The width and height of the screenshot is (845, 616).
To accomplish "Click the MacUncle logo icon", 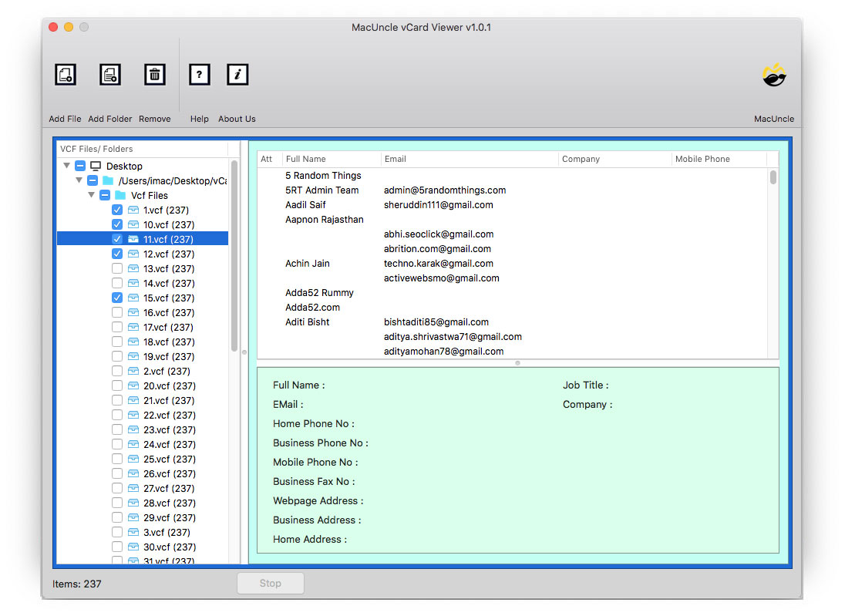I will pos(774,75).
